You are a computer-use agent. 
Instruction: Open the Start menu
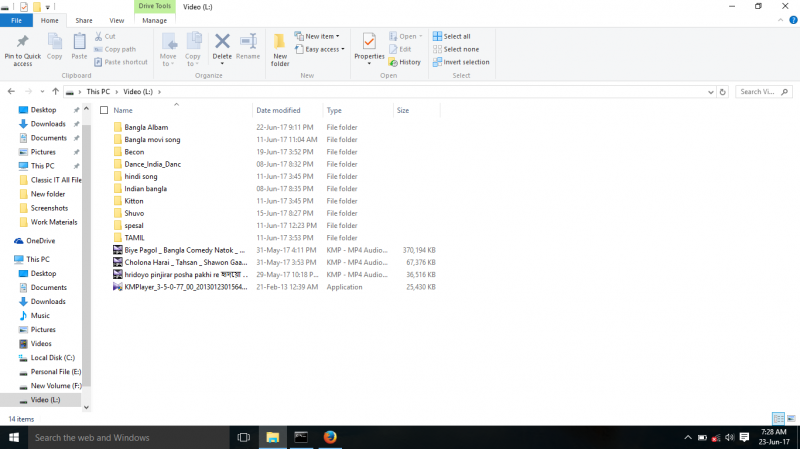coord(14,437)
